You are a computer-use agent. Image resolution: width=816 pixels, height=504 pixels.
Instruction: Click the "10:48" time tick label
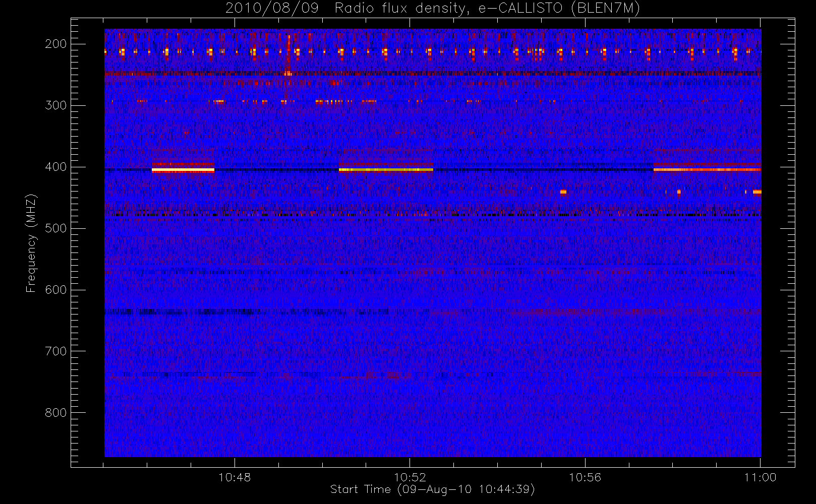point(235,477)
